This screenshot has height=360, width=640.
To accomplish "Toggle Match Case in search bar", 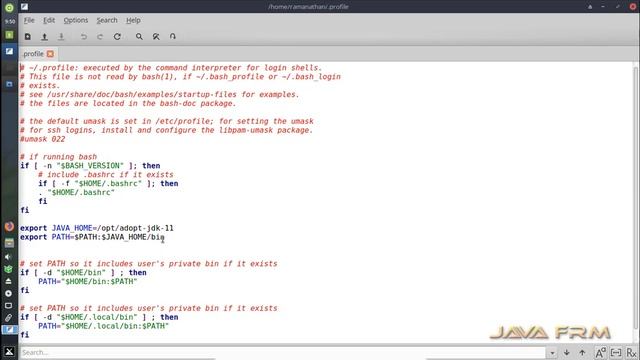I will click(600, 352).
